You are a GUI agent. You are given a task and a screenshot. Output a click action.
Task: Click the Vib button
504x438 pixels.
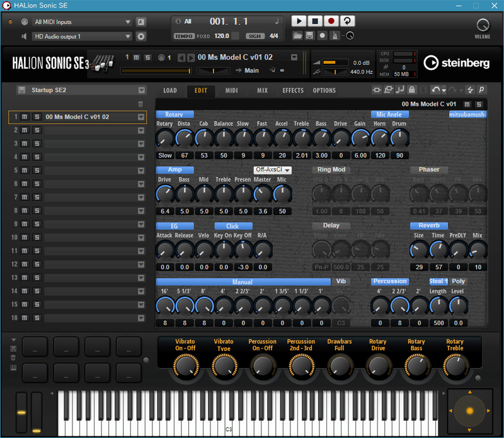tap(341, 281)
